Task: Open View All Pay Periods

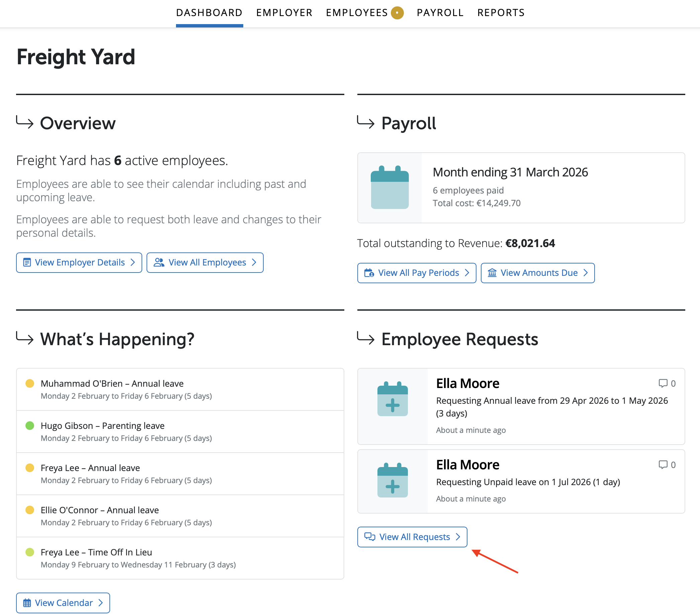Action: pos(417,273)
